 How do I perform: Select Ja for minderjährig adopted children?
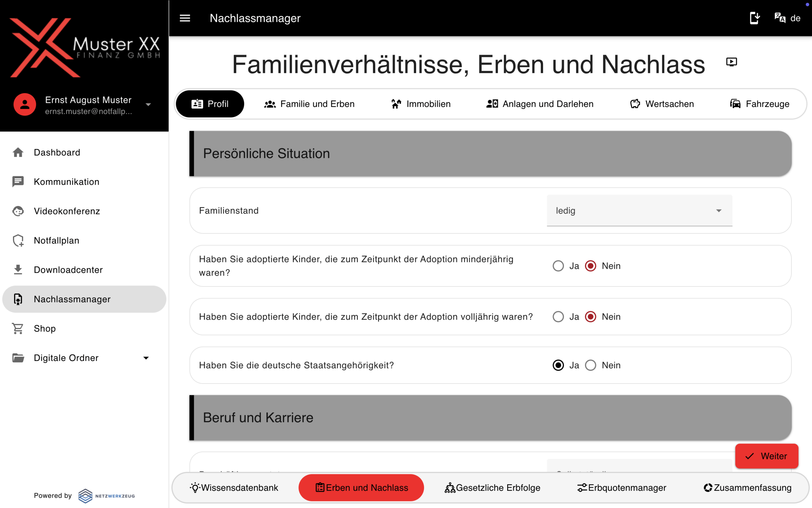[x=558, y=266]
